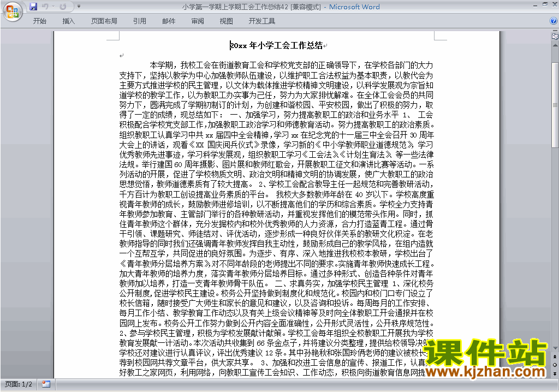
Task: Go to previous page with double-up arrow
Action: 555,357
